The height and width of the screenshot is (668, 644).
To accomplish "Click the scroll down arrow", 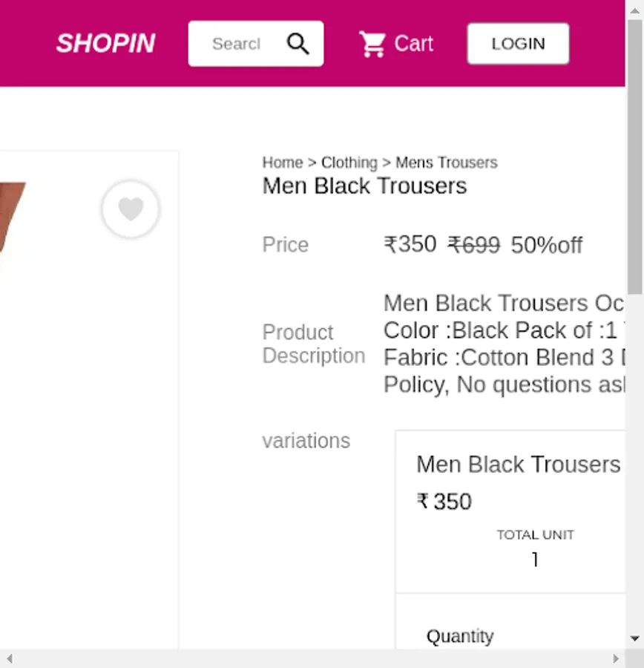I will point(635,638).
